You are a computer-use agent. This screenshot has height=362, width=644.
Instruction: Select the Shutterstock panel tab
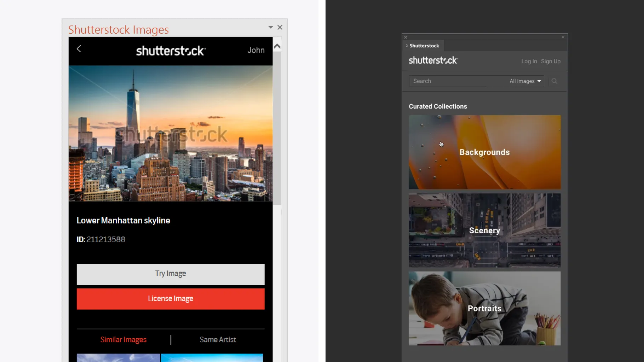423,46
